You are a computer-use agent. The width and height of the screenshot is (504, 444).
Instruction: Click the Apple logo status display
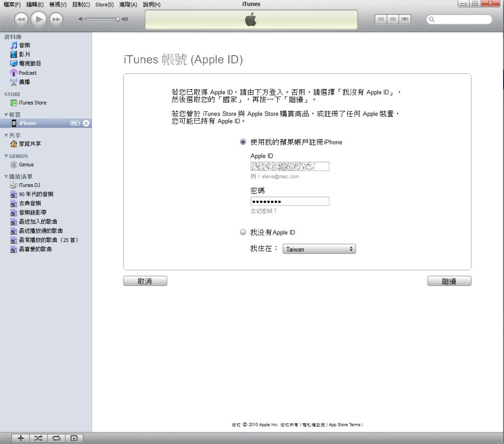[x=251, y=19]
